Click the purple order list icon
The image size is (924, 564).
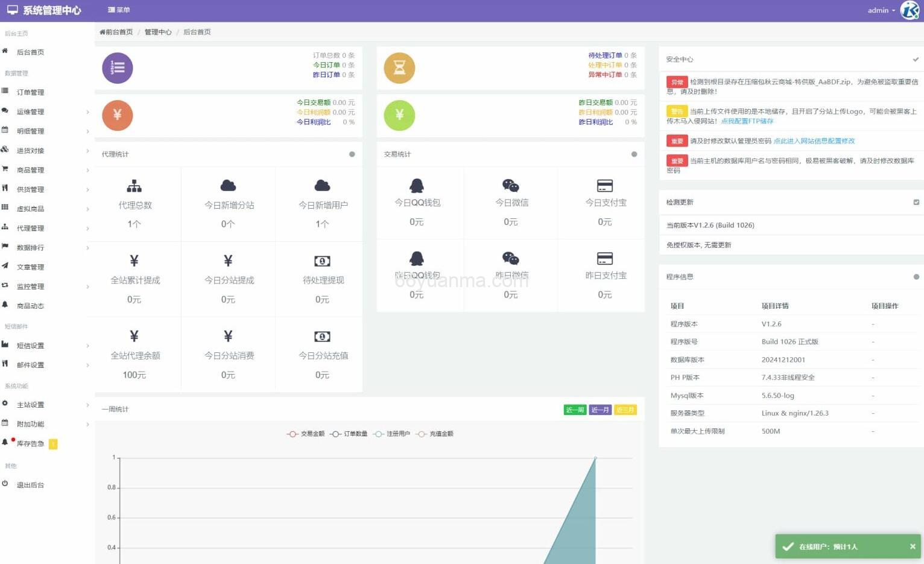pyautogui.click(x=118, y=68)
